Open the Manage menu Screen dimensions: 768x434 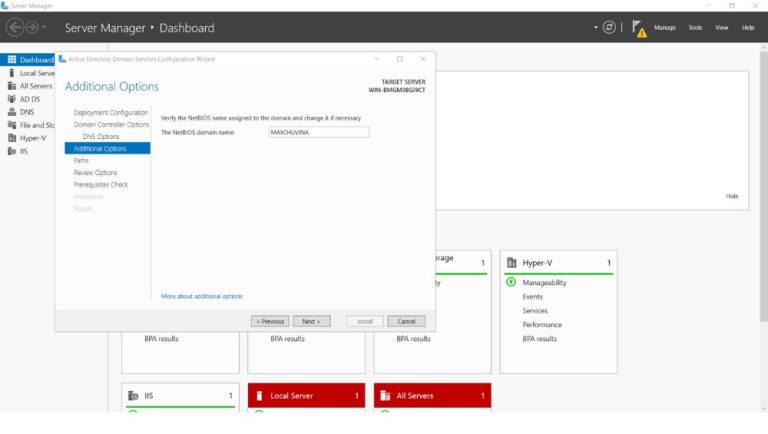(x=665, y=28)
